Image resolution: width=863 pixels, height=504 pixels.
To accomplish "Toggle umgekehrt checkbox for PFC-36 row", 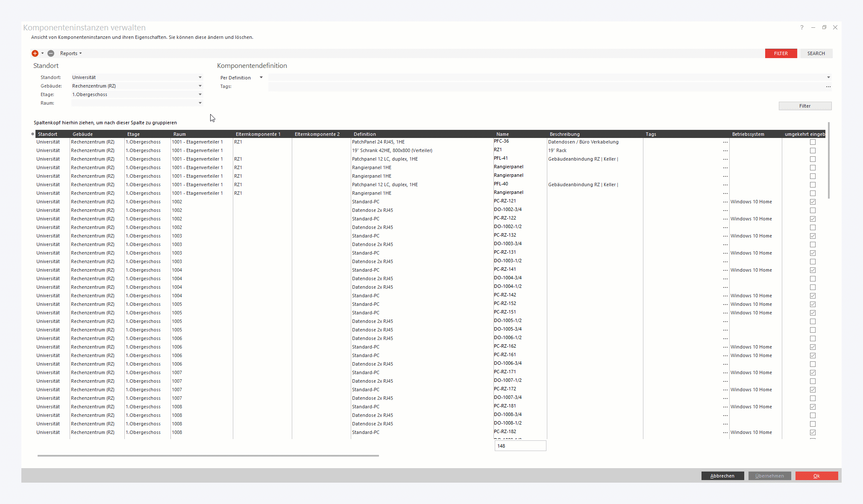I will [813, 142].
